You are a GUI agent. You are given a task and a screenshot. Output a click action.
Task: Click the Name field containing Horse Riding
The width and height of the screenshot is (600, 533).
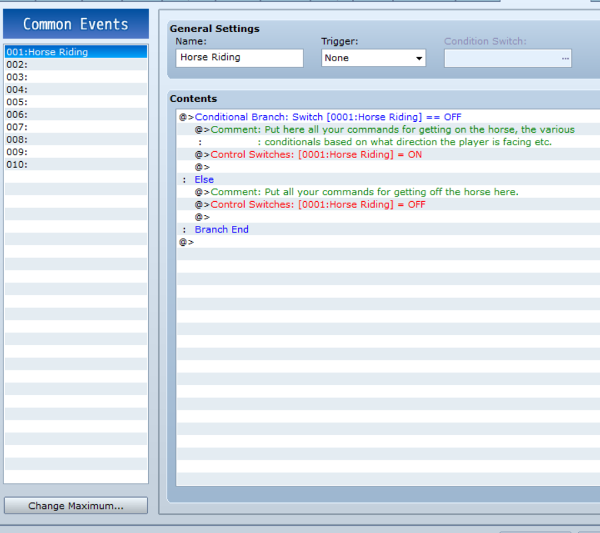[x=240, y=58]
